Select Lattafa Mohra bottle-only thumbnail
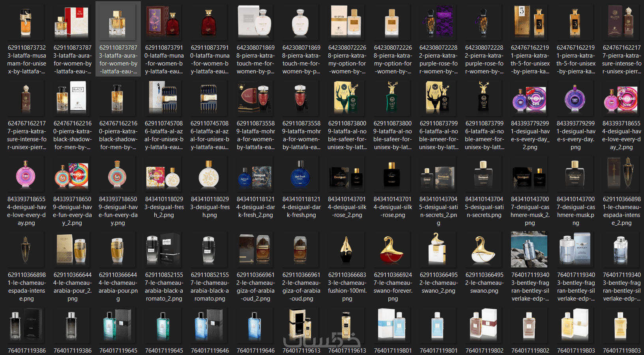 (x=301, y=98)
